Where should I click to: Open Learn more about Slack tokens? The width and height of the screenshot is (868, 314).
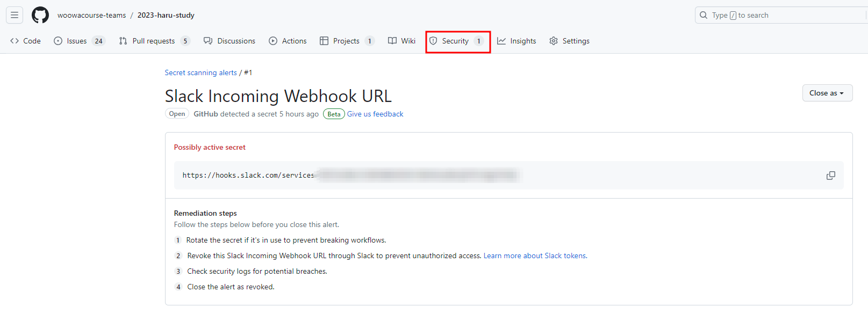(x=535, y=255)
